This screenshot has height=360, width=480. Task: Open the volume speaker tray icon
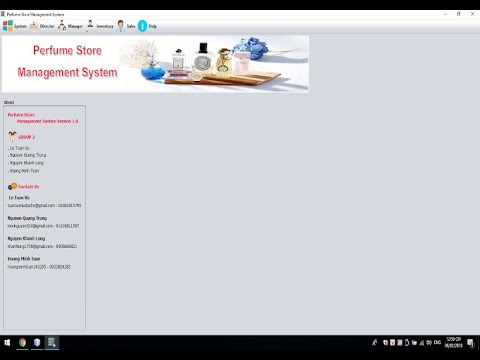pyautogui.click(x=429, y=342)
